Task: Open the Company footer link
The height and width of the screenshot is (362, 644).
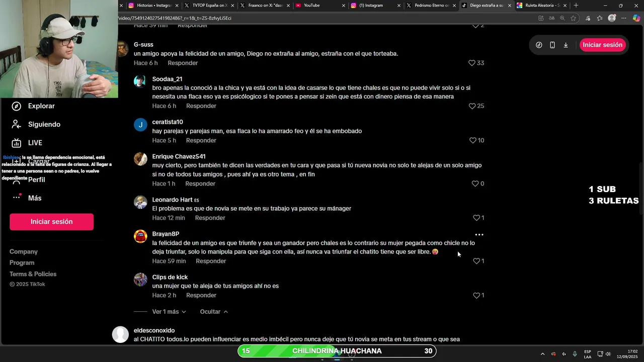Action: pyautogui.click(x=24, y=251)
